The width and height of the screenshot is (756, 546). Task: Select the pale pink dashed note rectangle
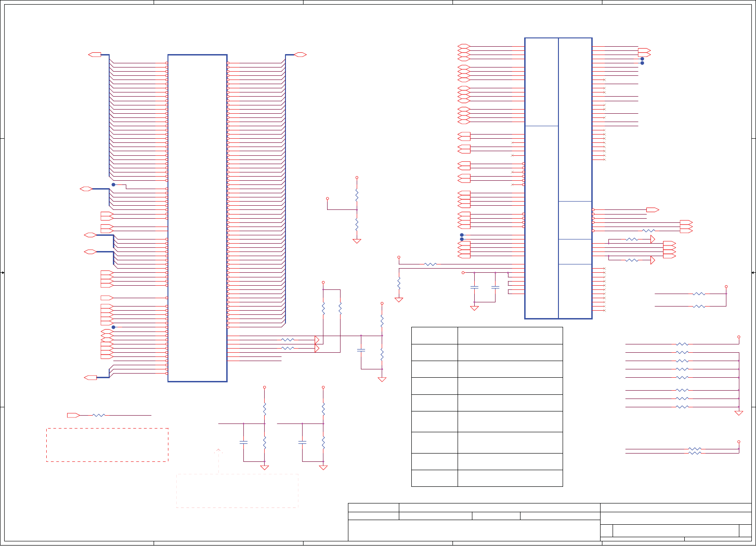click(x=237, y=491)
